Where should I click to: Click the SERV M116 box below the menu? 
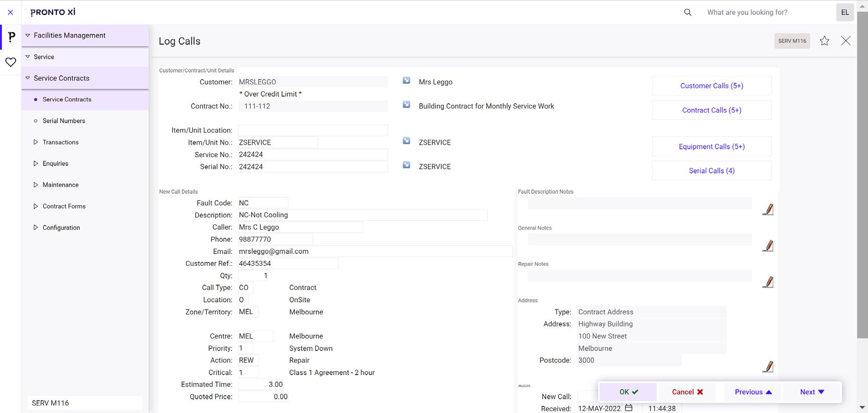click(x=85, y=403)
